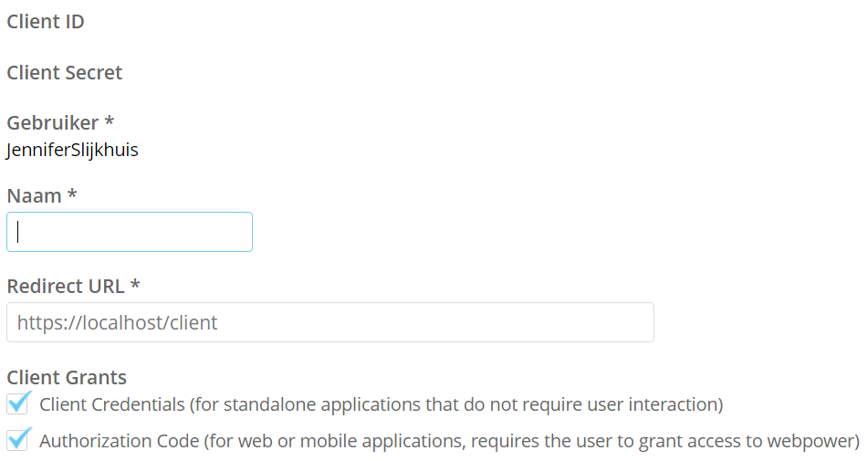This screenshot has height=461, width=868.
Task: Click the Gebruiker field label
Action: point(52,122)
